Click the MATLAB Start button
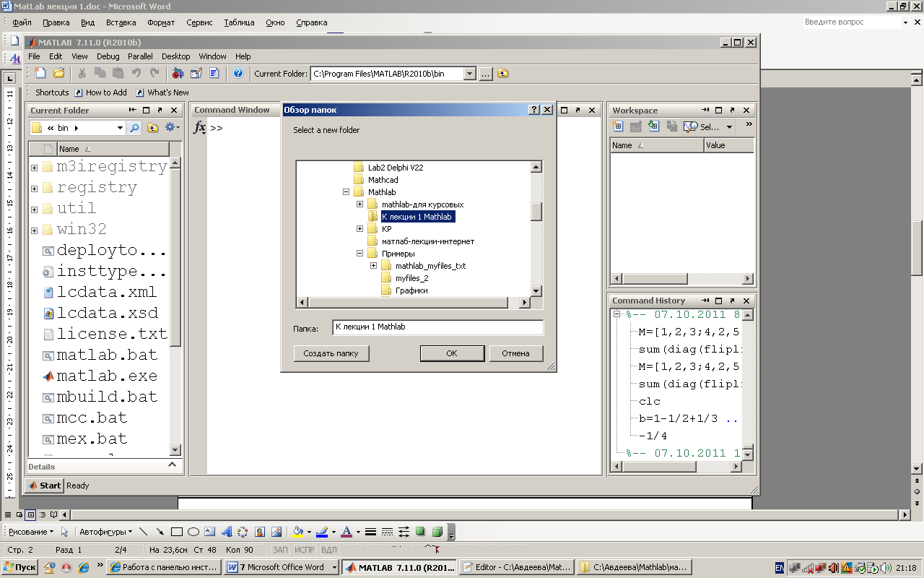The image size is (924, 578). 45,486
